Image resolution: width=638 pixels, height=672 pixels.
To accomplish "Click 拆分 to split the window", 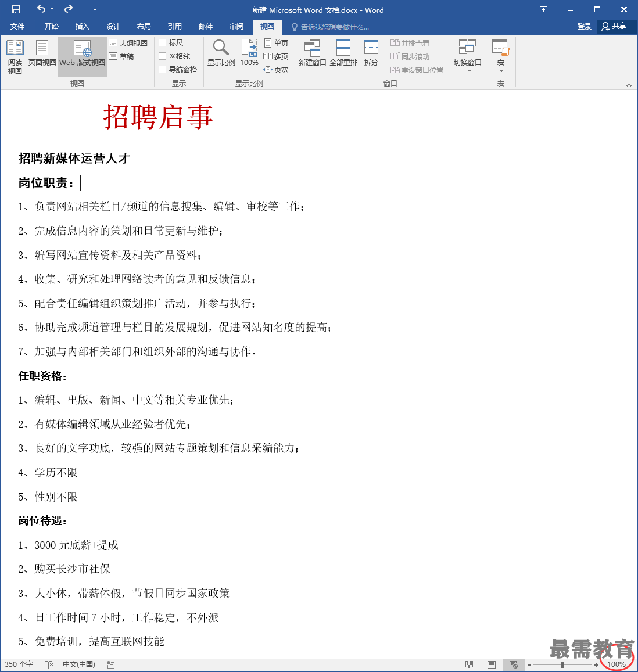I will click(371, 53).
